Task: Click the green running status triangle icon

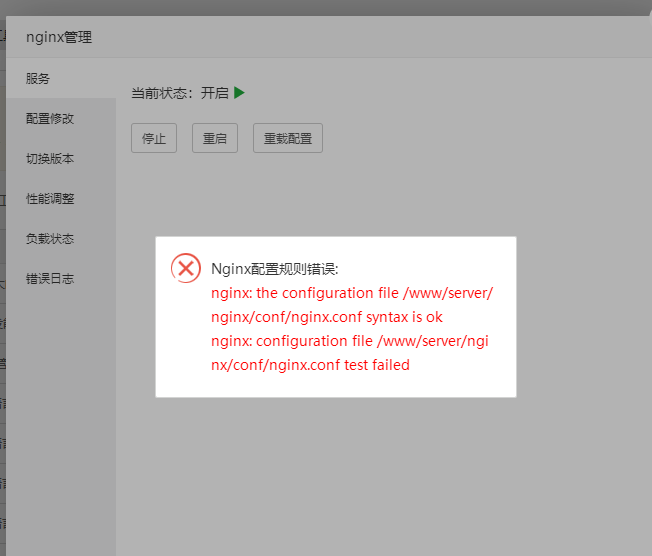Action: (239, 93)
